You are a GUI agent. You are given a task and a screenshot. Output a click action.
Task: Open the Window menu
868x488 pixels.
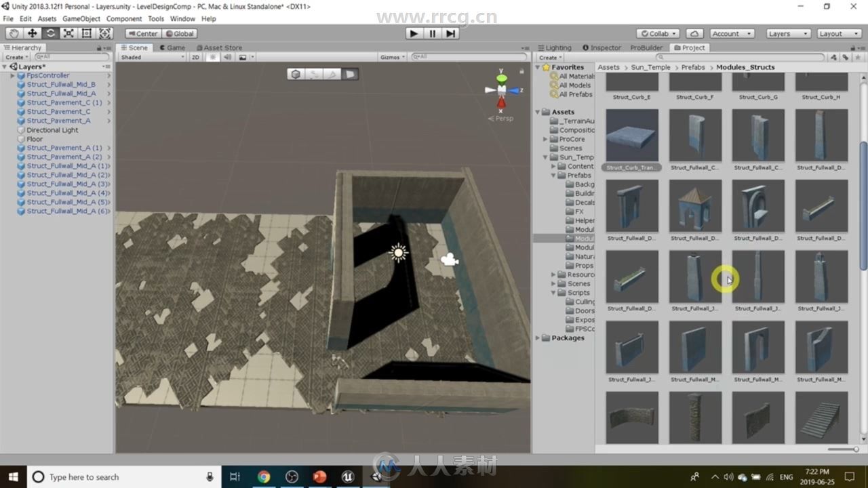coord(182,18)
